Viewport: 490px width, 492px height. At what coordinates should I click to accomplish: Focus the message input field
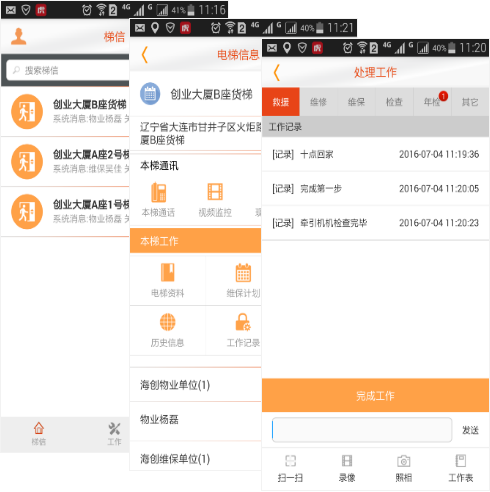click(x=362, y=430)
